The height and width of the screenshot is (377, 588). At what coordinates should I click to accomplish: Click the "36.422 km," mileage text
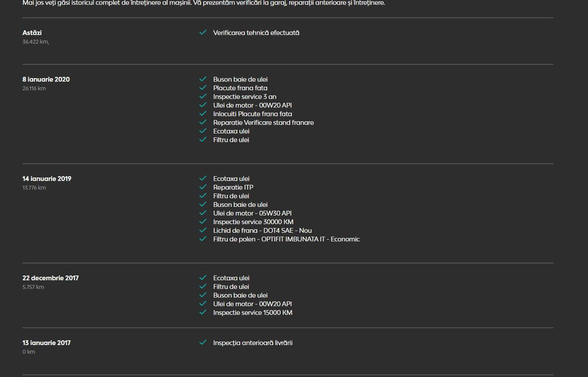coord(36,42)
